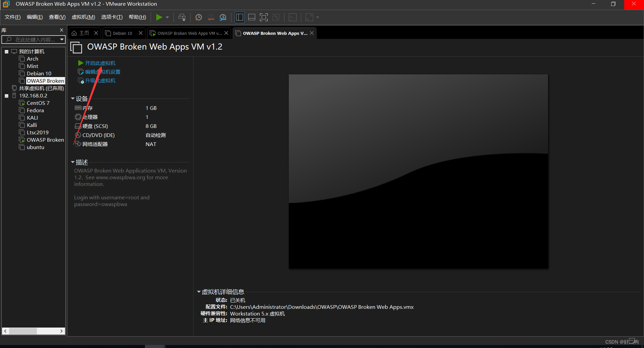
Task: Click the stretch guest display toolbar icon
Action: pos(309,17)
